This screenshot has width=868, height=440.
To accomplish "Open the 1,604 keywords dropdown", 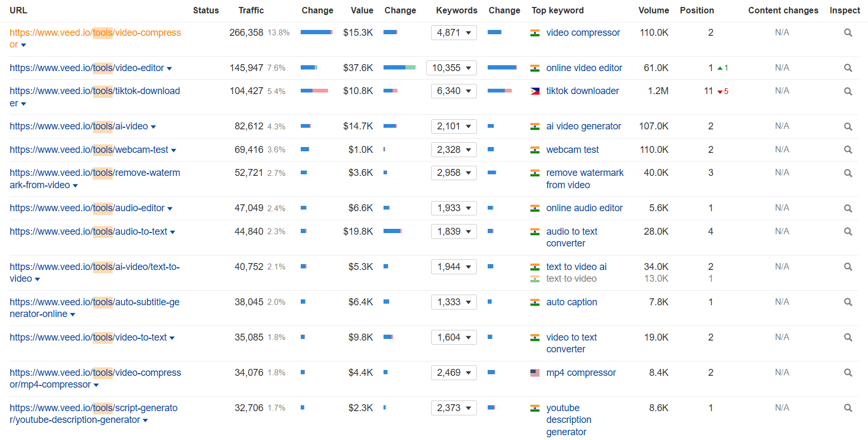I will 453,337.
